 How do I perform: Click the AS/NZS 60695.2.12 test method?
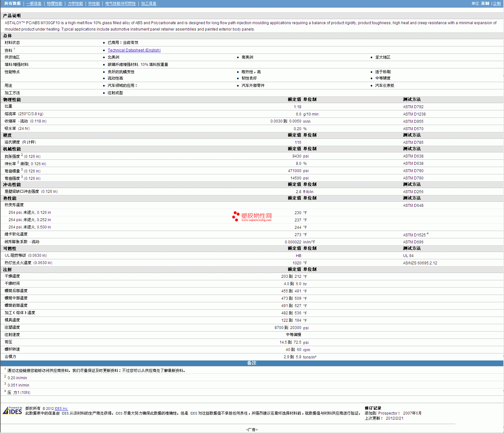point(420,263)
